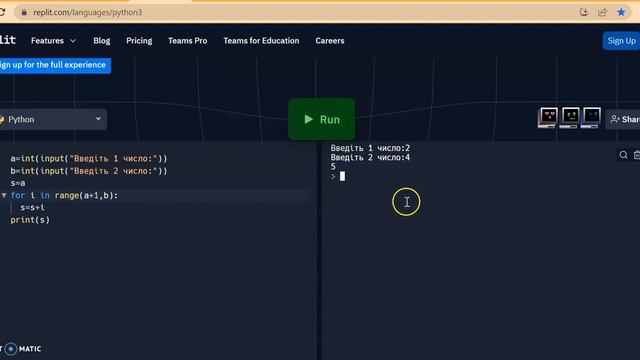Click the code line s=a

[18, 183]
